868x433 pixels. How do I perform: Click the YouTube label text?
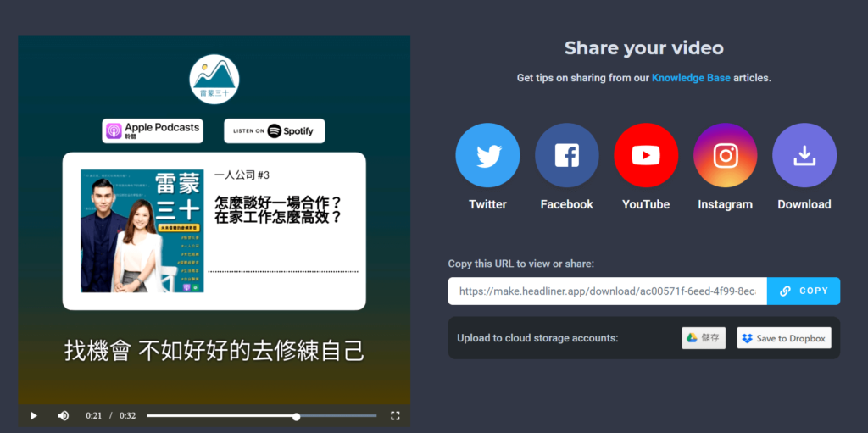tap(646, 204)
